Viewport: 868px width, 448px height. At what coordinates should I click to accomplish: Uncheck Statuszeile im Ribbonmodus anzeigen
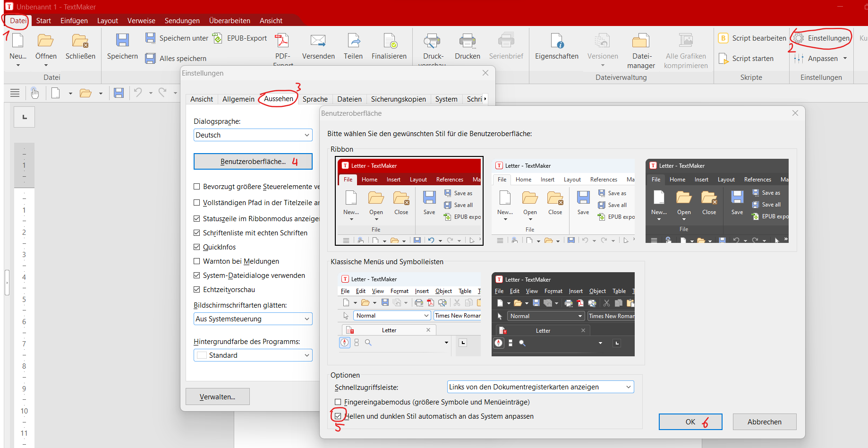[197, 219]
